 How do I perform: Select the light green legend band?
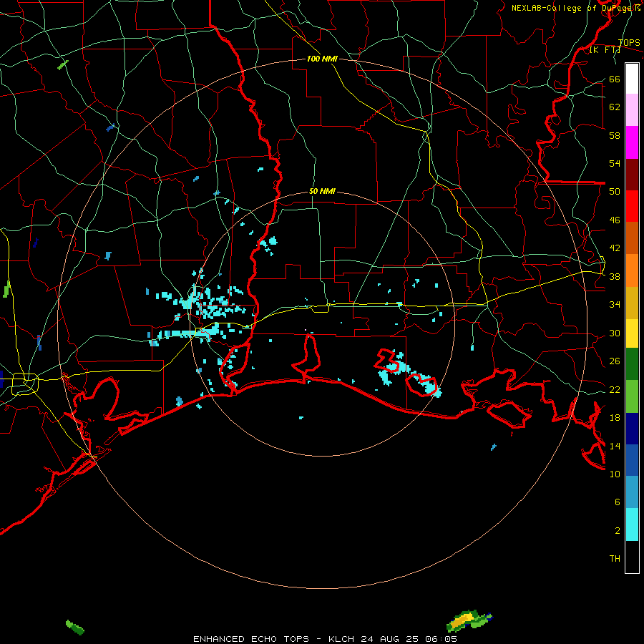tap(632, 396)
